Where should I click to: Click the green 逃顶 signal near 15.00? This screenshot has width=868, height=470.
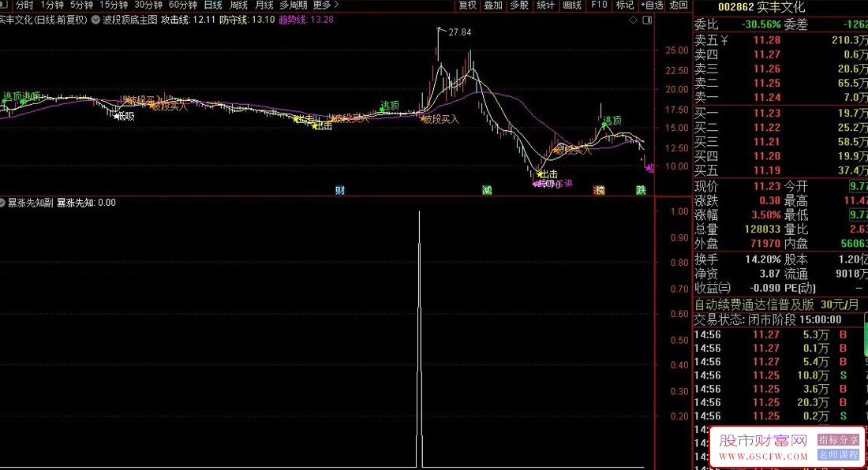[612, 121]
